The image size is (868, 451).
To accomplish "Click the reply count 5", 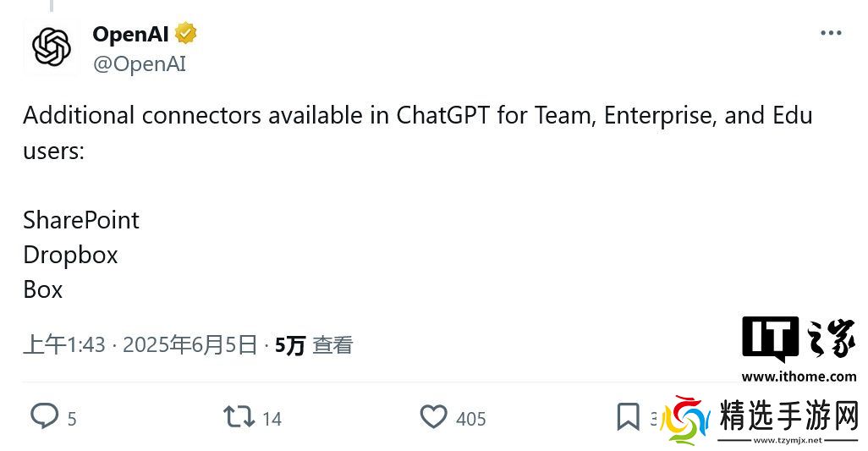I will tap(72, 419).
